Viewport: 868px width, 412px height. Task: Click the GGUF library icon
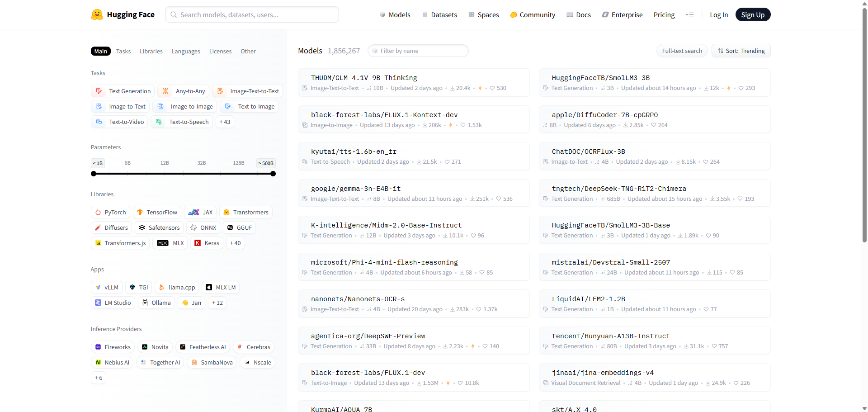230,227
